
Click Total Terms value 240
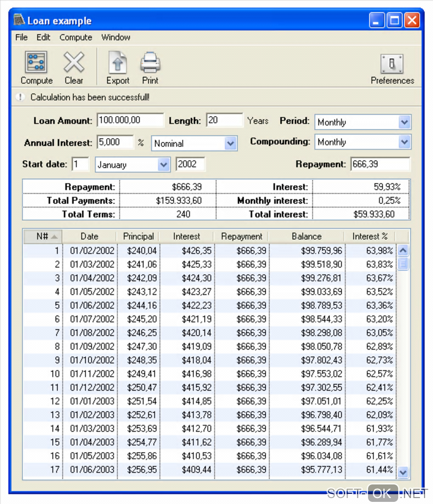coord(183,215)
